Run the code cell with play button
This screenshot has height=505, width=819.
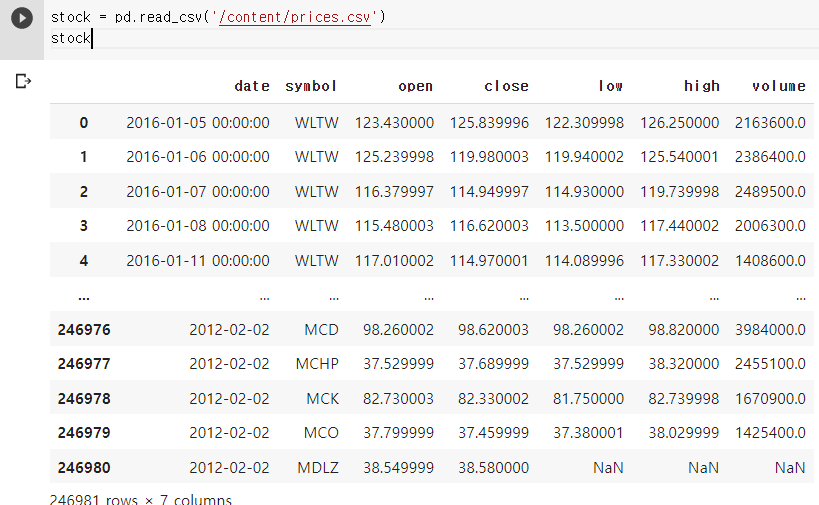[x=22, y=18]
